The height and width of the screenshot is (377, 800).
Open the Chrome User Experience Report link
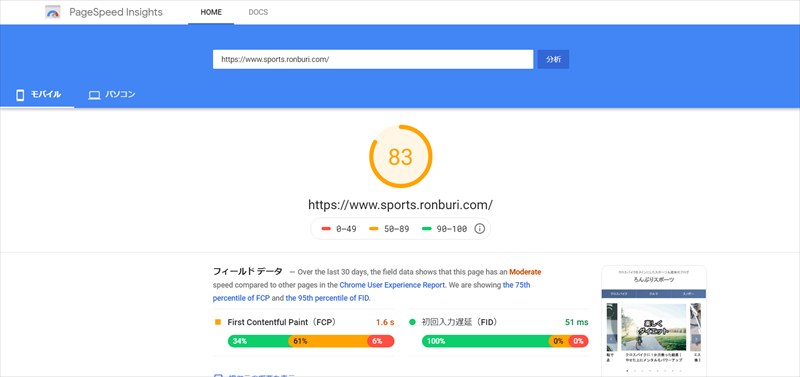392,285
